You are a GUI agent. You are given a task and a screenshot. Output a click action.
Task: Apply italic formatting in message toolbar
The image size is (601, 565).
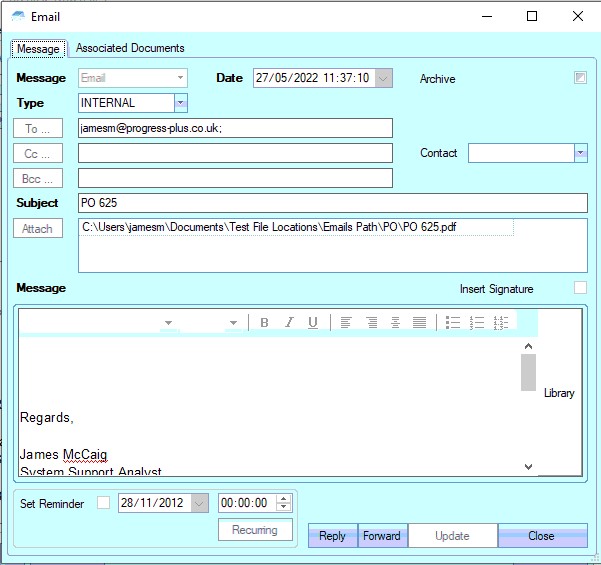pos(289,322)
